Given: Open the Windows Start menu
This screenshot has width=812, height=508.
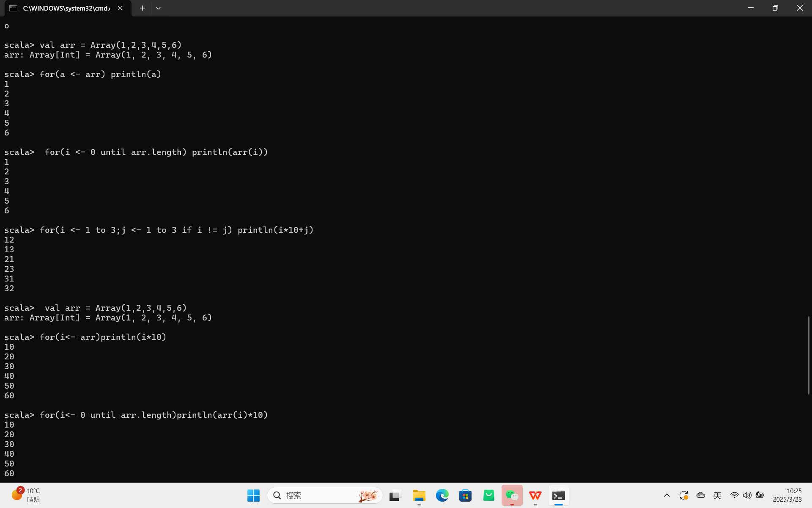Looking at the screenshot, I should 253,495.
